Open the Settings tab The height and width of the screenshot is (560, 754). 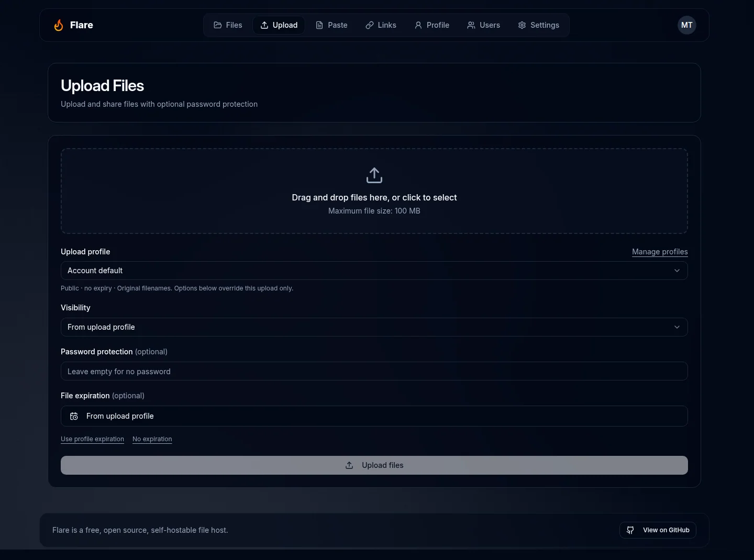tap(538, 25)
